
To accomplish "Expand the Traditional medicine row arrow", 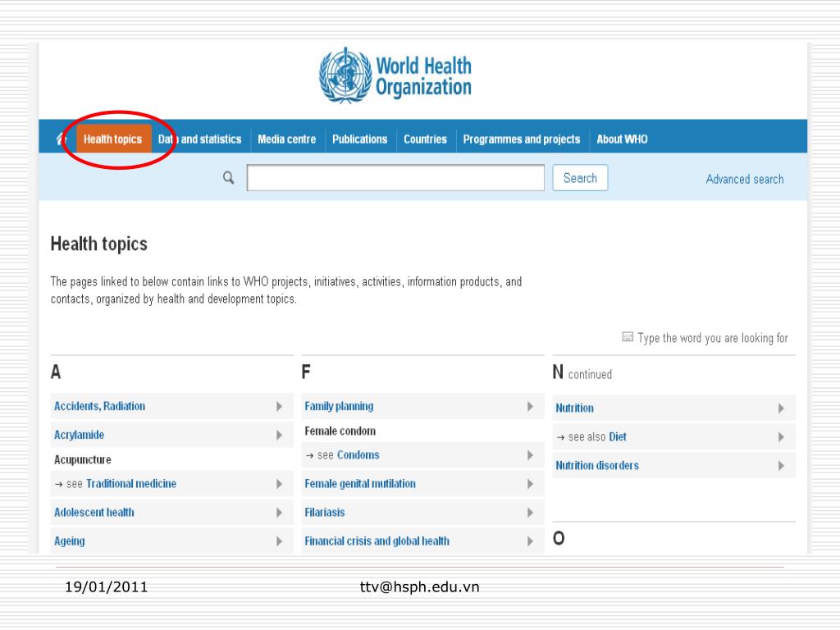I will click(279, 484).
